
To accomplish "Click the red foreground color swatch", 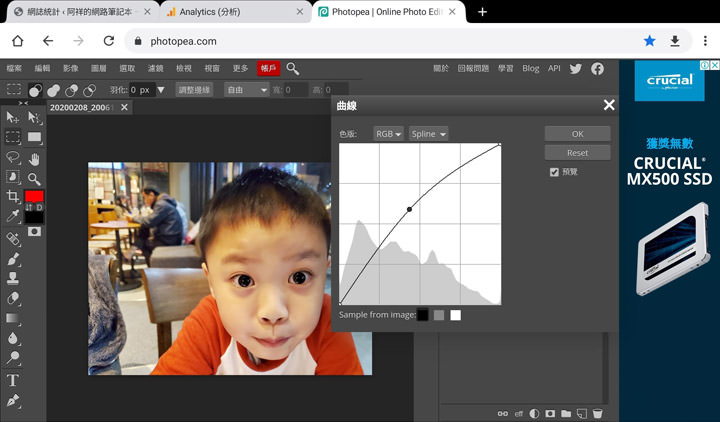I will (34, 197).
